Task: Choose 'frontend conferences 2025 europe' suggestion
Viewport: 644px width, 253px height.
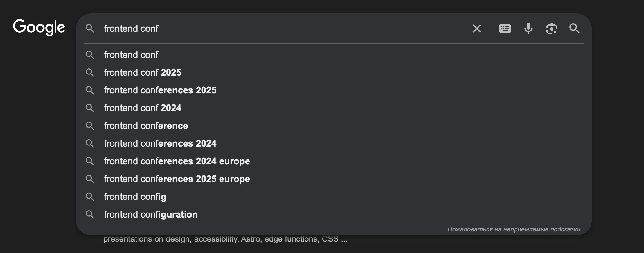Action: (177, 179)
